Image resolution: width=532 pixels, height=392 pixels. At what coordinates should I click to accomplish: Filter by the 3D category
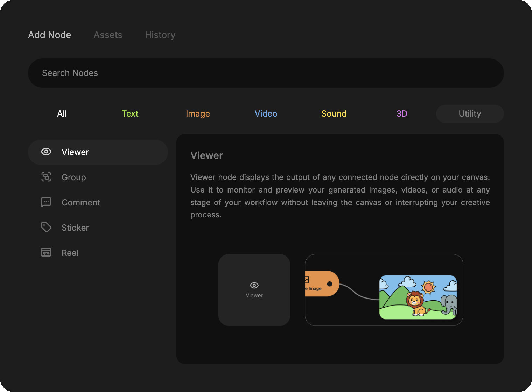[x=402, y=114]
